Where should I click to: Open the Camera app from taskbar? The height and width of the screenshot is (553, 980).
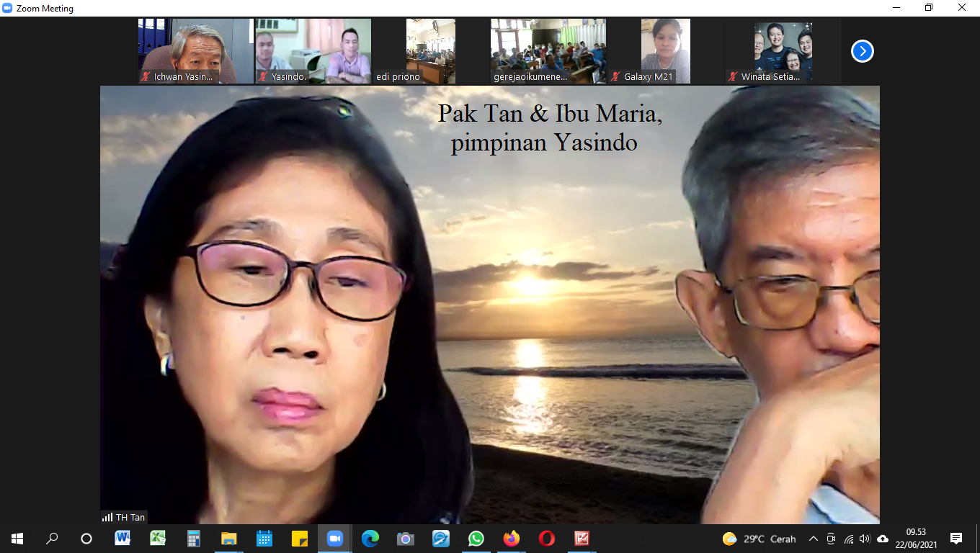[x=405, y=539]
